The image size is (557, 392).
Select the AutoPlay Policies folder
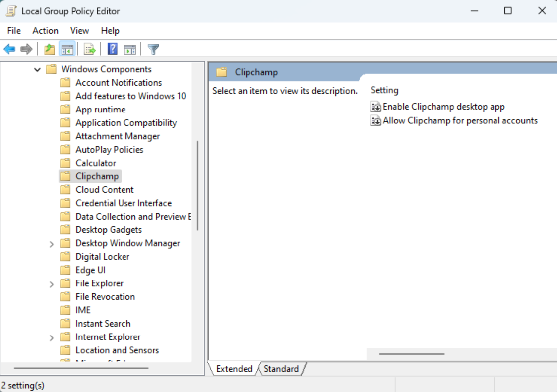110,149
